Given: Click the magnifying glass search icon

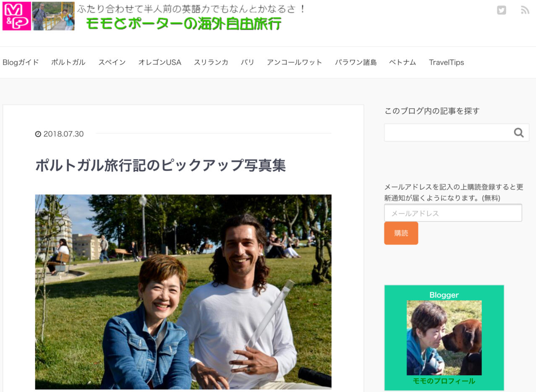Looking at the screenshot, I should pyautogui.click(x=519, y=133).
